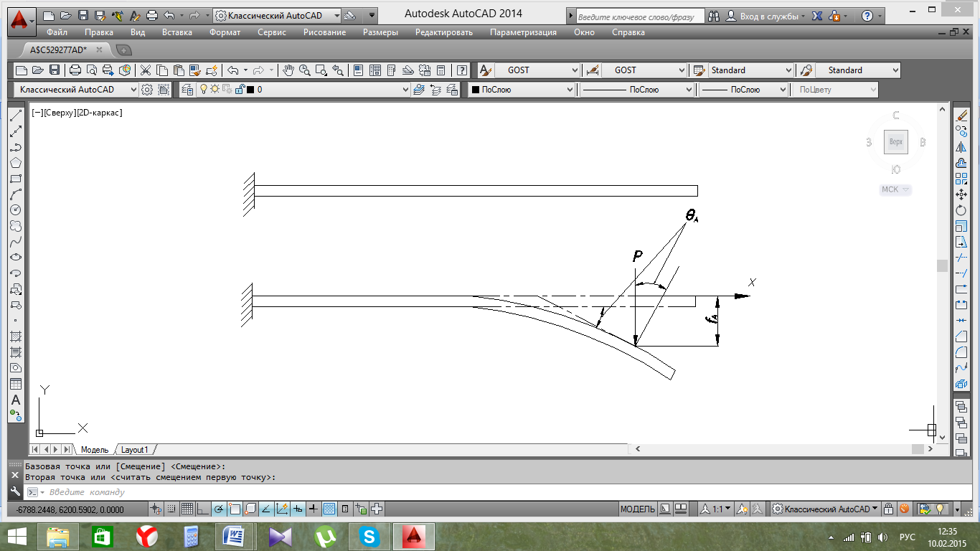Toggle polar tracking in status bar
The image size is (980, 551).
[219, 509]
